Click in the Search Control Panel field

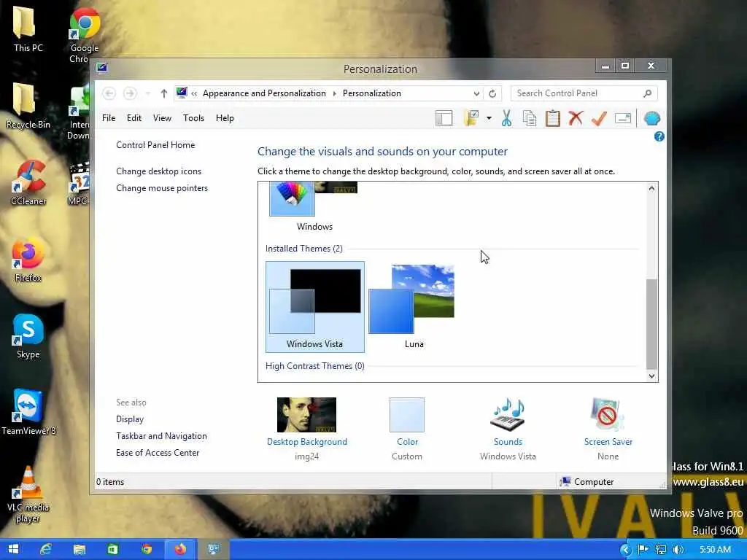(584, 93)
